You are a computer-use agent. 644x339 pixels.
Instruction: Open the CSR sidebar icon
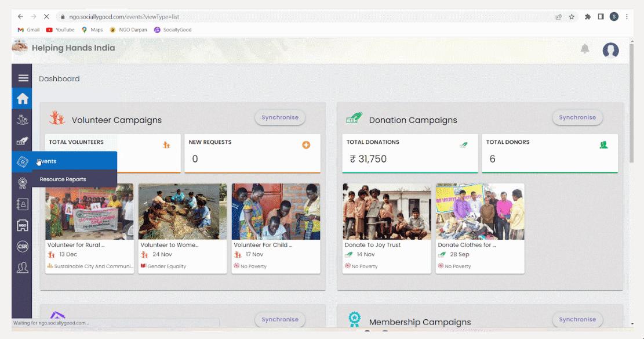pos(22,247)
